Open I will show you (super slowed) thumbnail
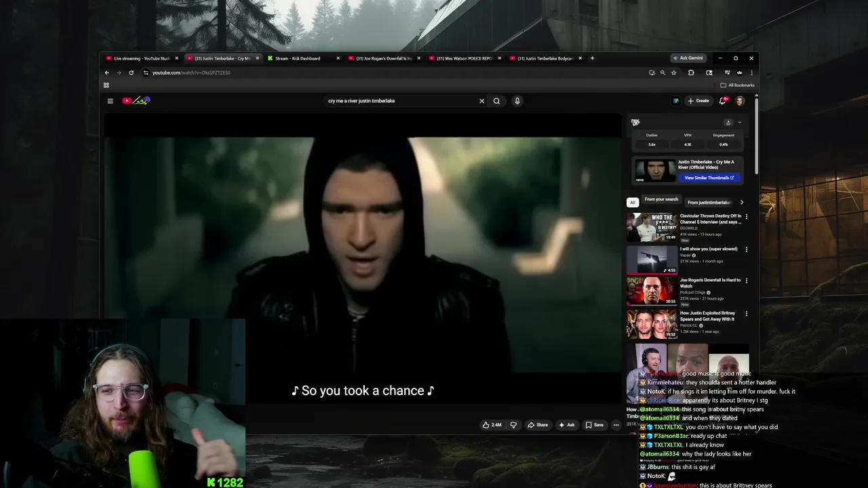The image size is (868, 488). click(652, 260)
